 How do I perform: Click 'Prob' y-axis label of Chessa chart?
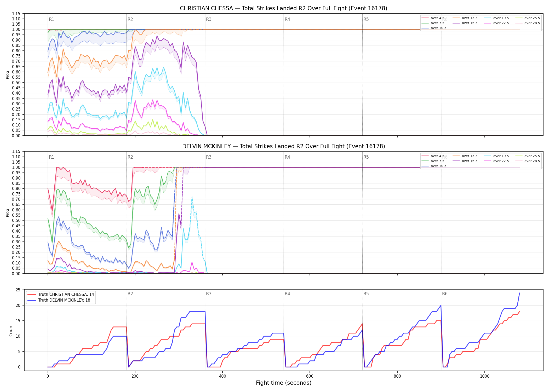(8, 75)
